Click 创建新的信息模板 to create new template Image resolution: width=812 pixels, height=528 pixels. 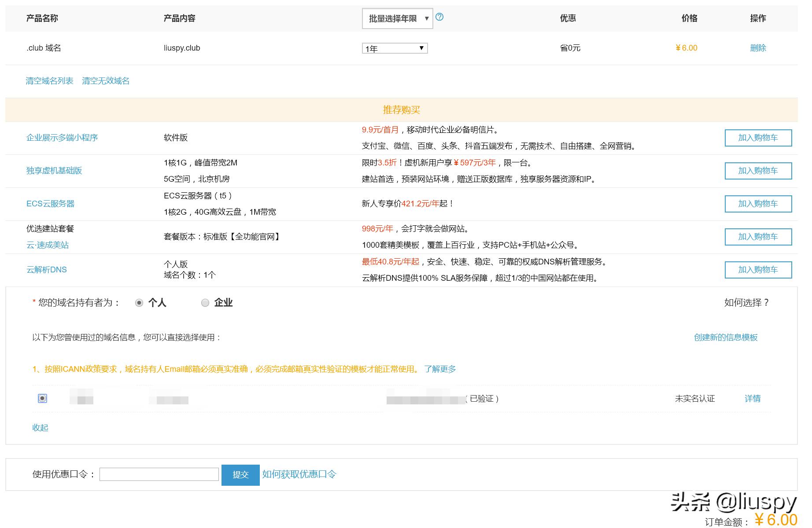click(727, 337)
